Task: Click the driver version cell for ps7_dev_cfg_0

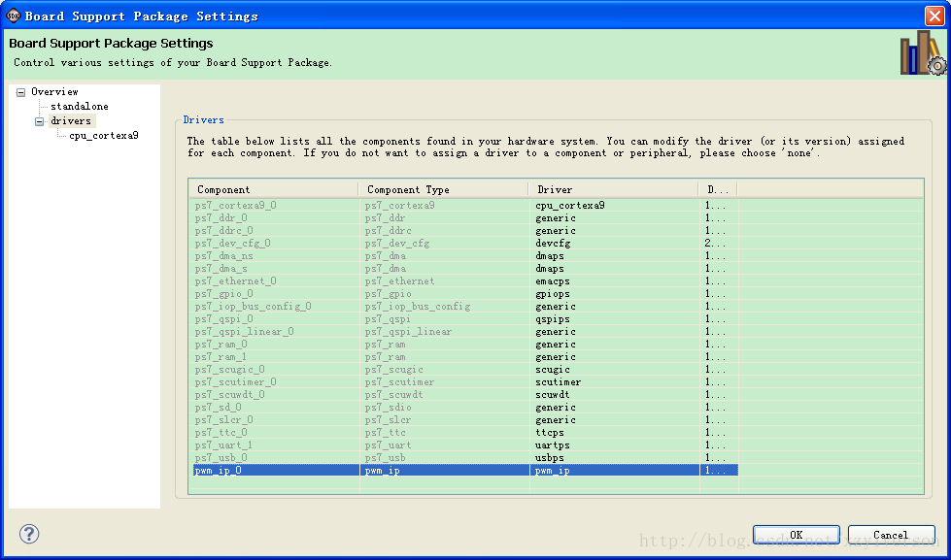Action: (x=718, y=243)
